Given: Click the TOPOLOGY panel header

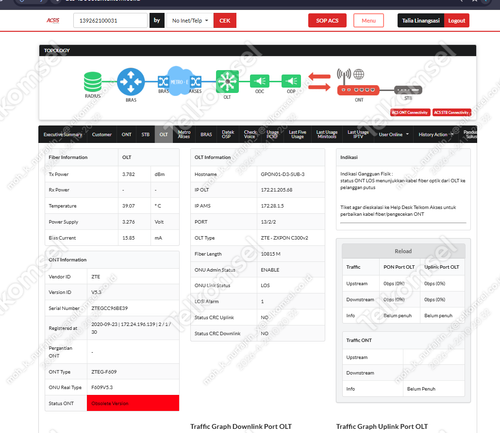Looking at the screenshot, I should click(x=257, y=50).
